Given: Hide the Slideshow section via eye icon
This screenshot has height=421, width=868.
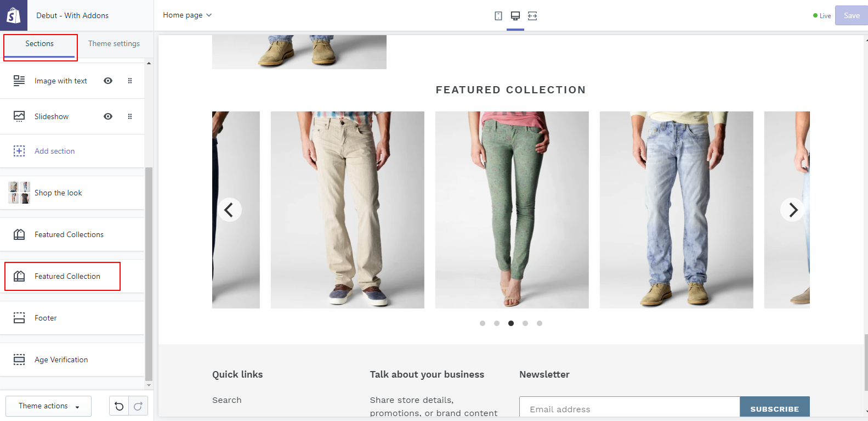Looking at the screenshot, I should [x=108, y=116].
